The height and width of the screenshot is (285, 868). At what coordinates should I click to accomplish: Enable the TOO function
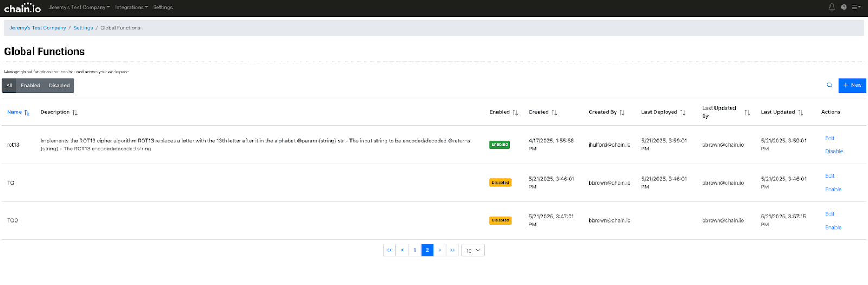(x=834, y=227)
